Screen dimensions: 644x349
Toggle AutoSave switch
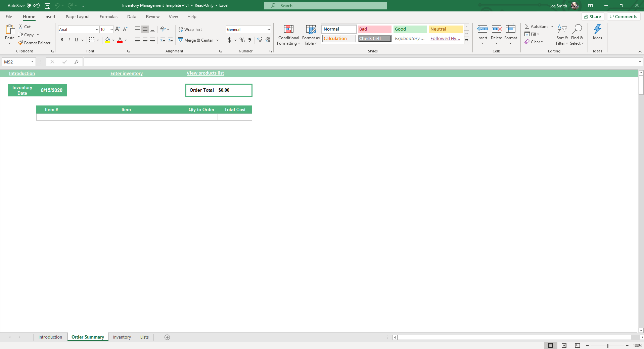pos(33,6)
